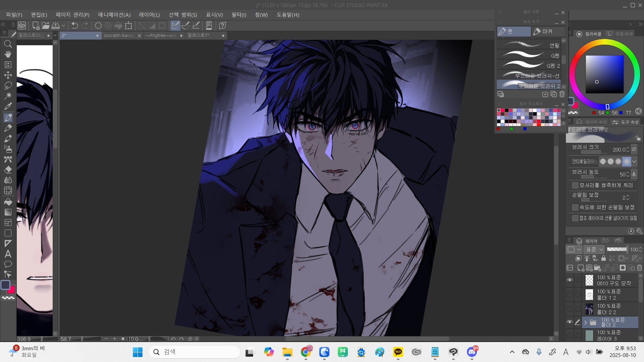Image resolution: width=644 pixels, height=362 pixels.
Task: Enable 모서리를 뾰족하게 처리 checkbox
Action: pyautogui.click(x=575, y=185)
